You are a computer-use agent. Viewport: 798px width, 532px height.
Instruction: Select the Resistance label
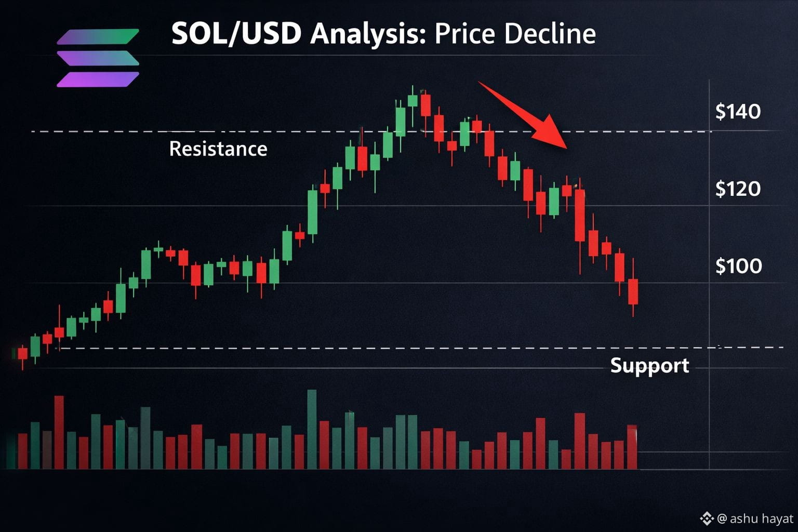[x=218, y=149]
